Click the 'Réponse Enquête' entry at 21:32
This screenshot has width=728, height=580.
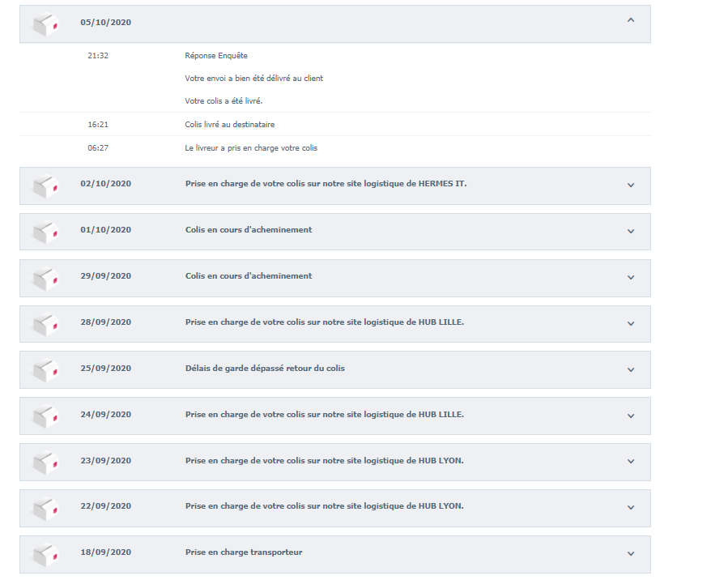point(216,56)
